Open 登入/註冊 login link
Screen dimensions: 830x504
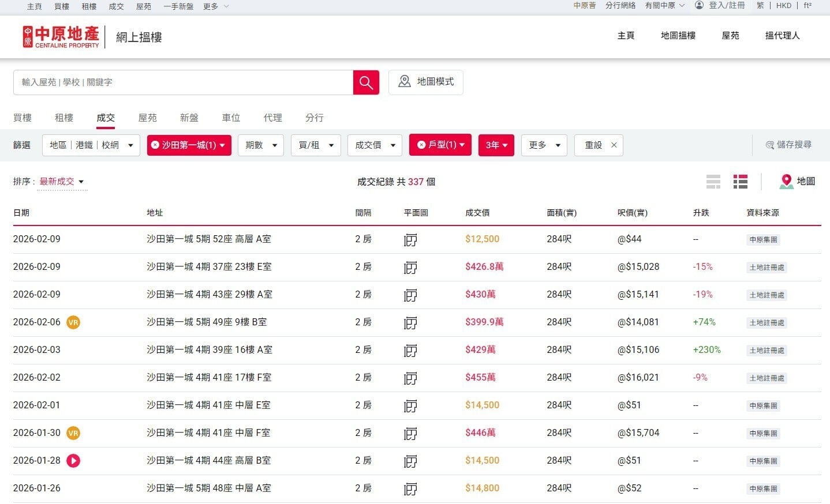726,5
